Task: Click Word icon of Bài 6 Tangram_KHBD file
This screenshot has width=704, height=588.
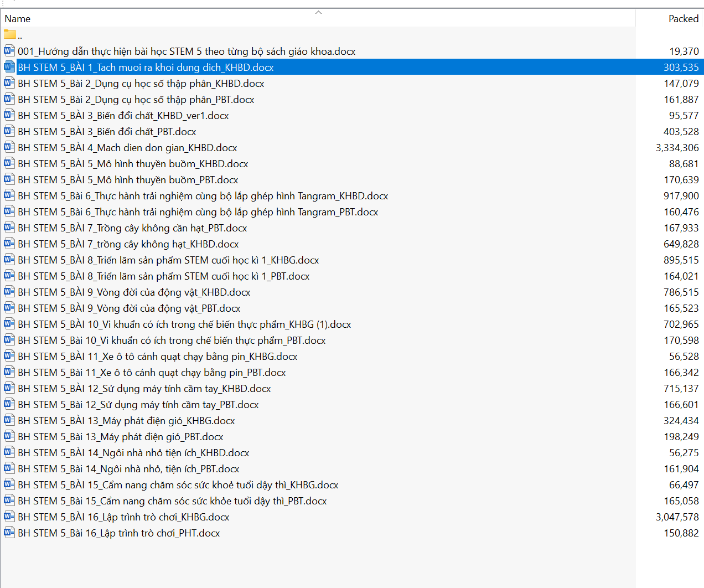Action: 9,195
